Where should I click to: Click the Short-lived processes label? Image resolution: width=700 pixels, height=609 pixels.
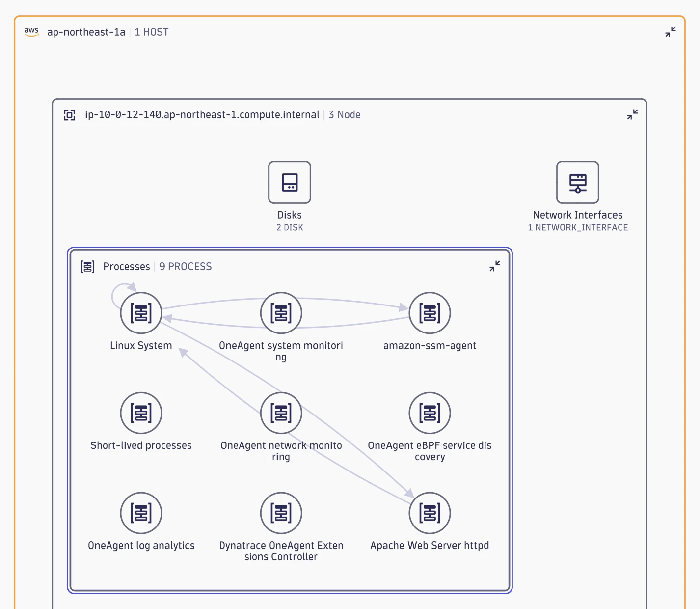tap(141, 445)
